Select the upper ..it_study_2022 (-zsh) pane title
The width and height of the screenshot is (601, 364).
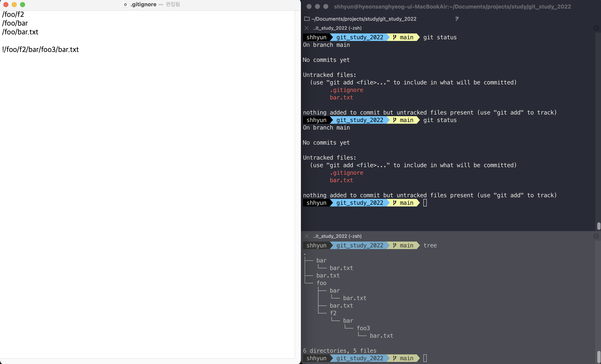coord(337,28)
